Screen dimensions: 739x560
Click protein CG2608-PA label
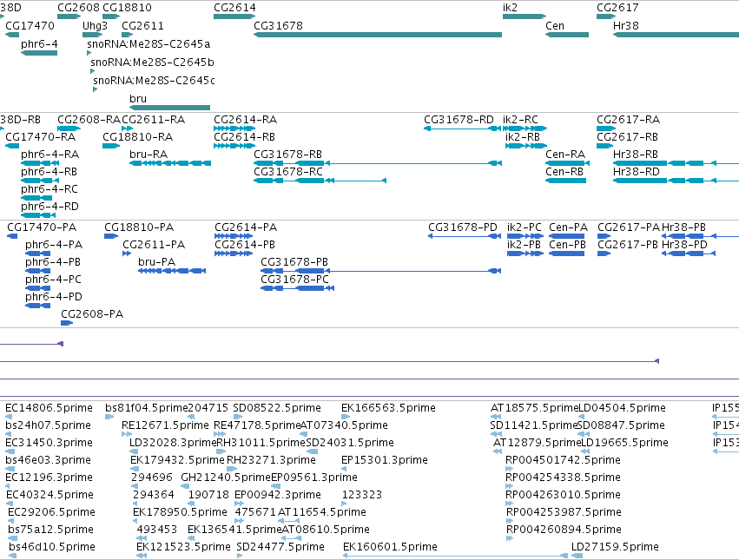[x=92, y=314]
